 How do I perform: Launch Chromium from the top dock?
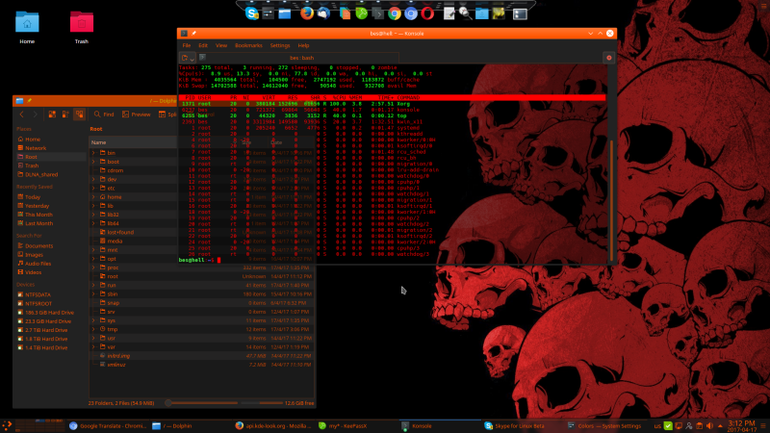tap(411, 14)
